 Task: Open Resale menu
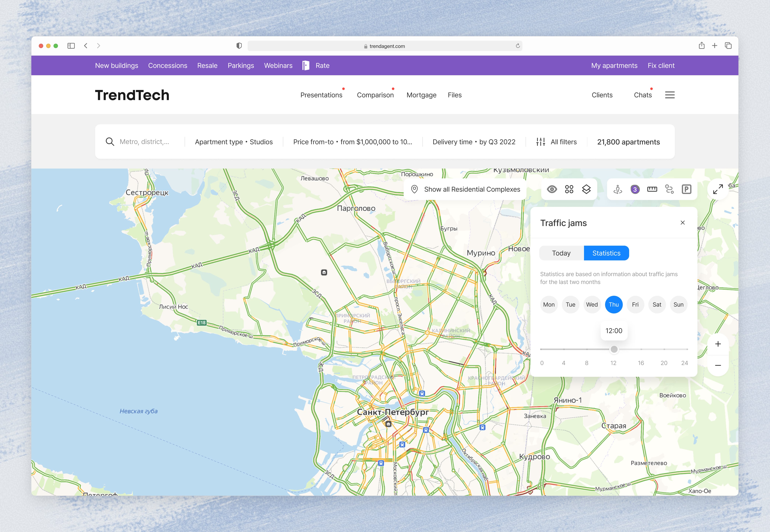(x=207, y=65)
